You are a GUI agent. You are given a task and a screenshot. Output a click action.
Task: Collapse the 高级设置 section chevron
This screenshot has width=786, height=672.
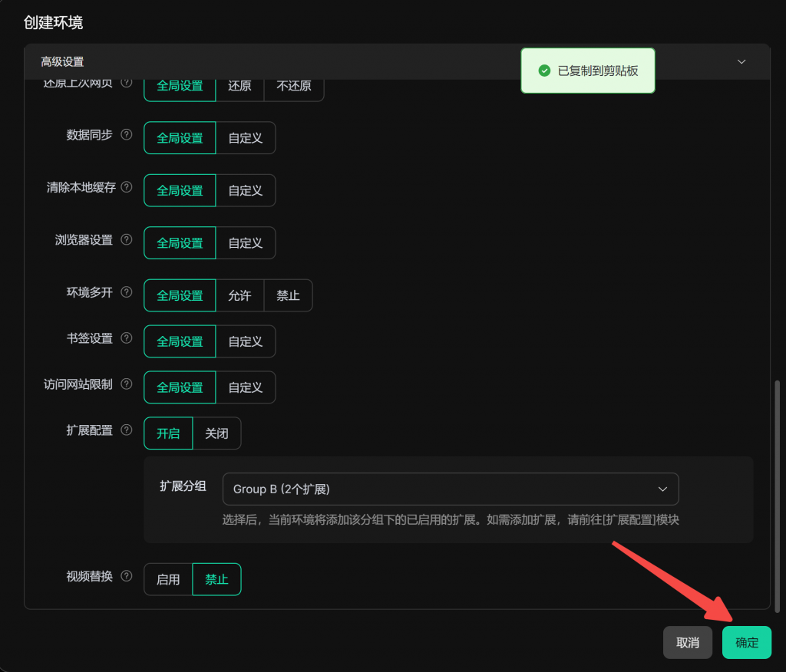tap(741, 62)
